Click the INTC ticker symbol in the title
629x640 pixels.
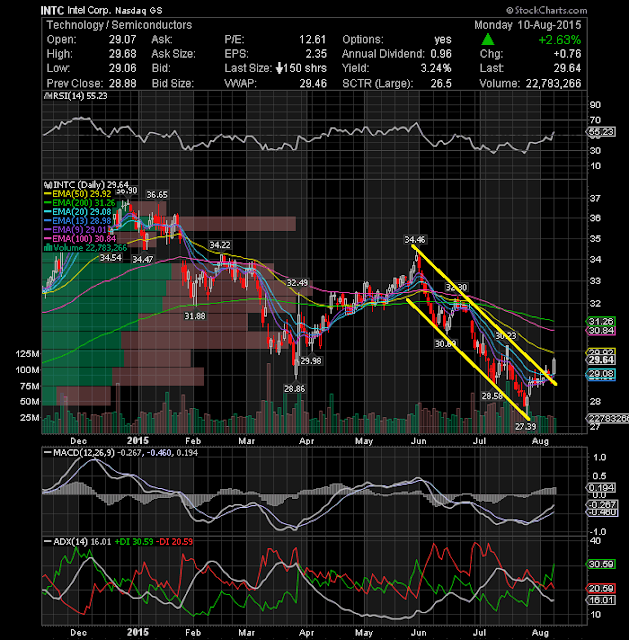tap(52, 10)
